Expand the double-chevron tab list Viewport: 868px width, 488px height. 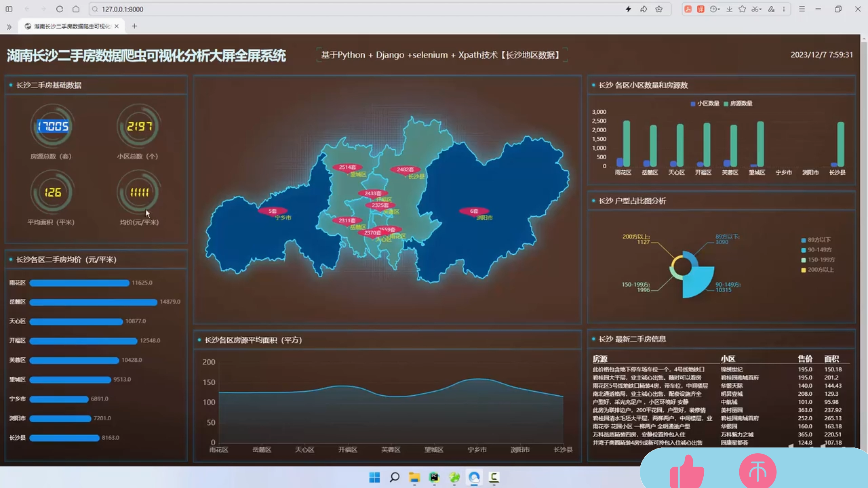(x=9, y=27)
